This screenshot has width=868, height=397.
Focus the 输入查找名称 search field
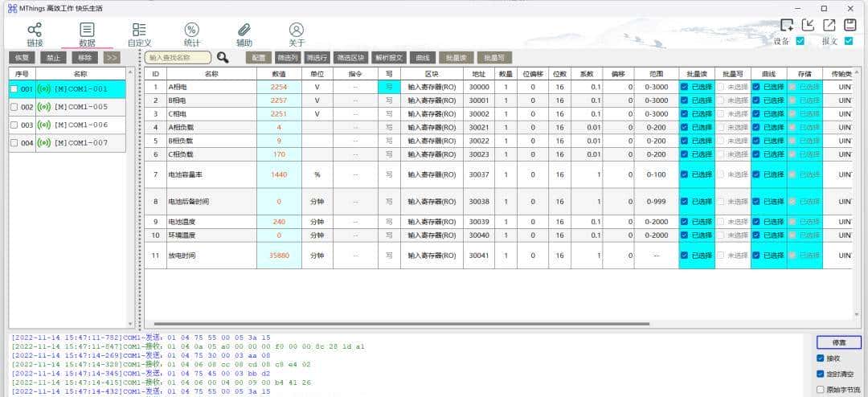178,58
